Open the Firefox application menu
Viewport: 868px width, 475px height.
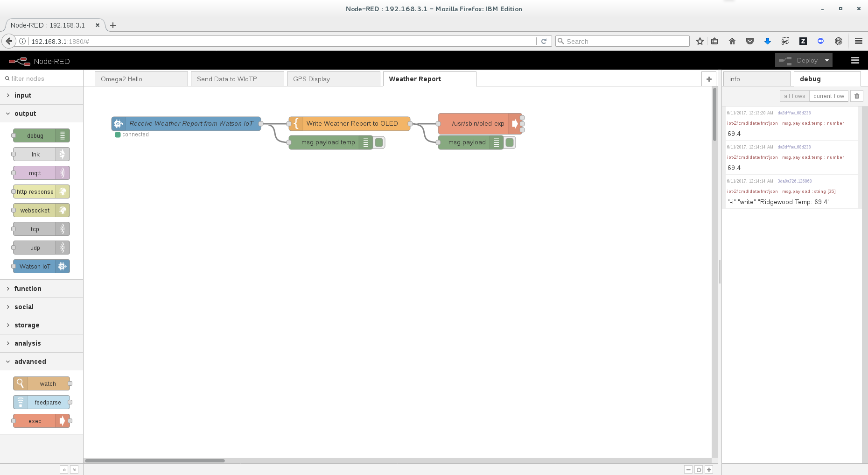click(858, 41)
